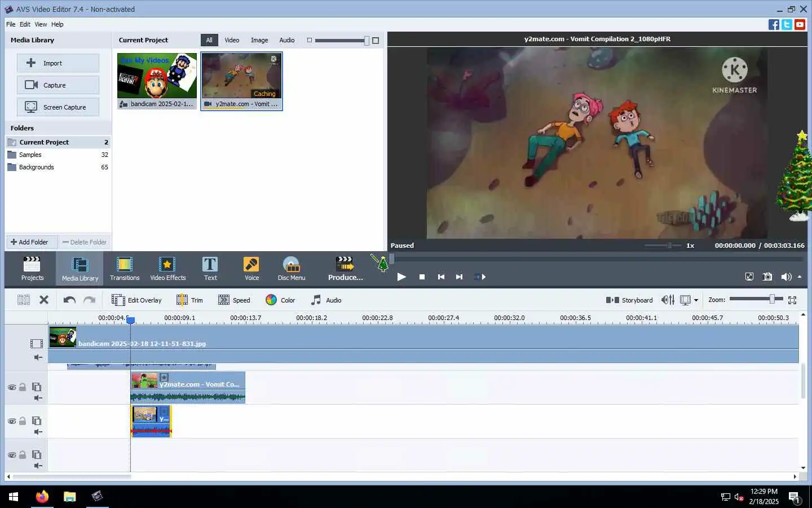
Task: Delete selected clip with the X icon
Action: tap(44, 300)
